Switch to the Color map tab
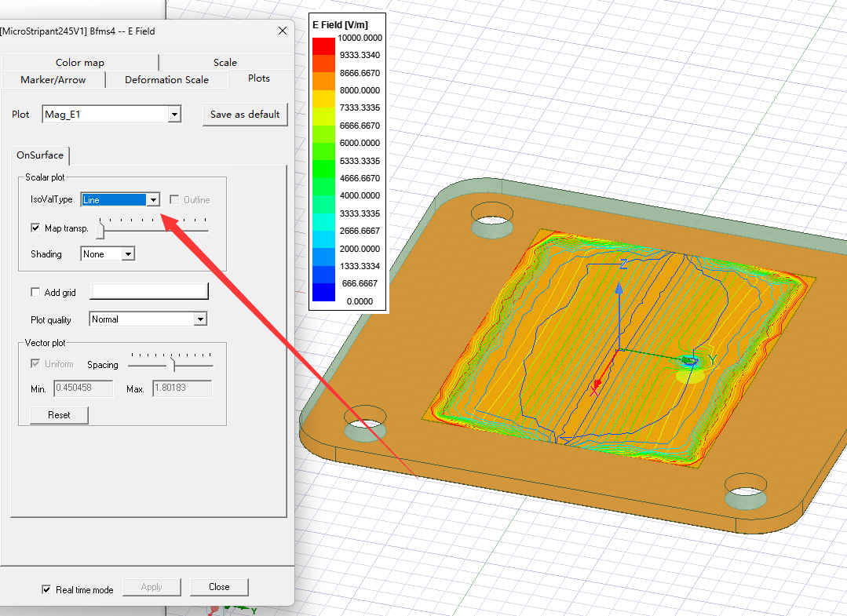Viewport: 847px width, 616px height. click(79, 63)
